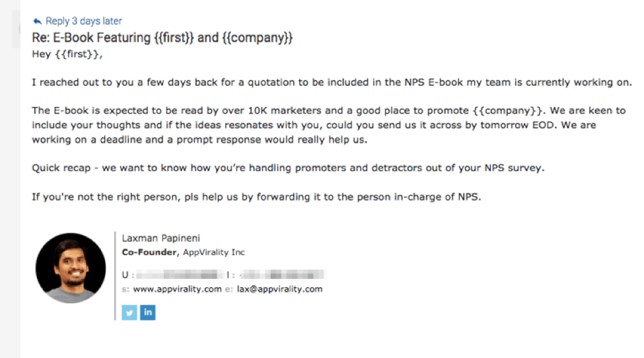Open the Twitter icon in the signature

129,312
